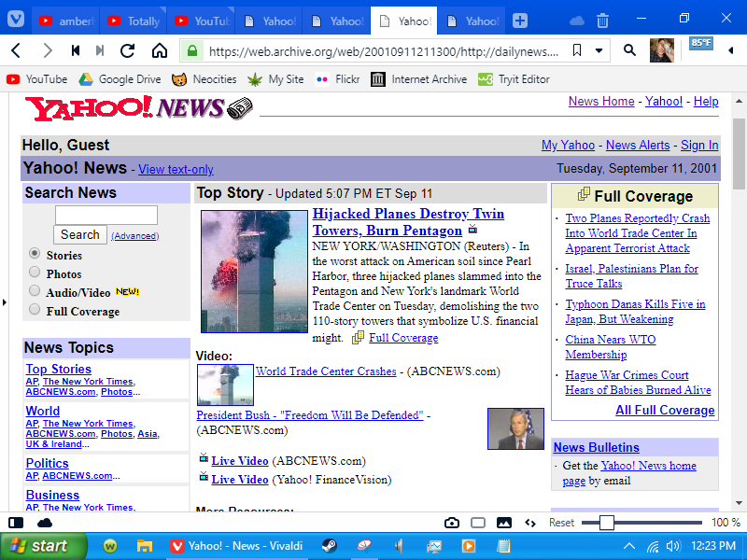Viewport: 747px width, 560px height.
Task: Adjust the page zoom slider
Action: [607, 523]
